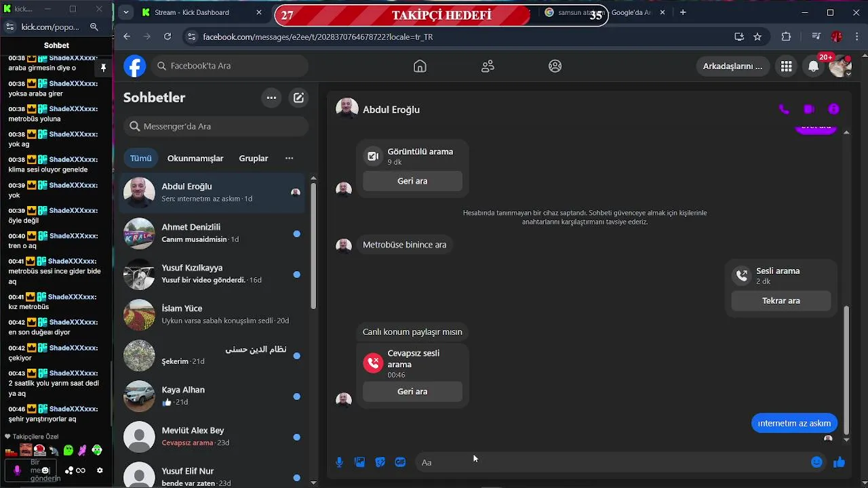Open the Chrome media control icon

coord(816,37)
